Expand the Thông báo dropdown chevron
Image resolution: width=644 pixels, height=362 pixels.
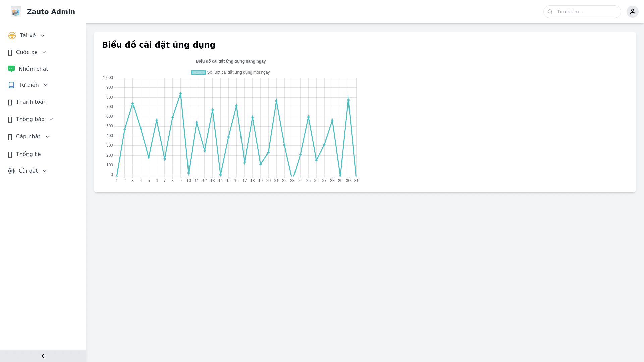(x=51, y=119)
